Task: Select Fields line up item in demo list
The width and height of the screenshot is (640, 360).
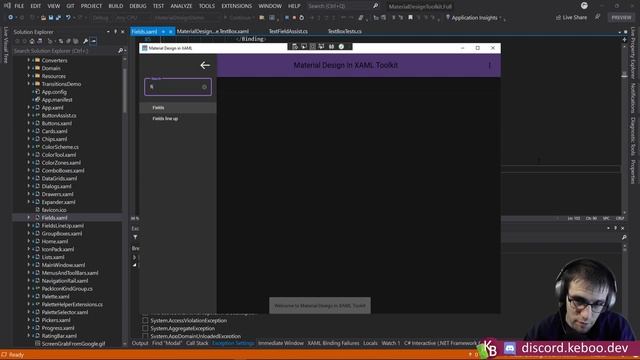Action: (178, 118)
